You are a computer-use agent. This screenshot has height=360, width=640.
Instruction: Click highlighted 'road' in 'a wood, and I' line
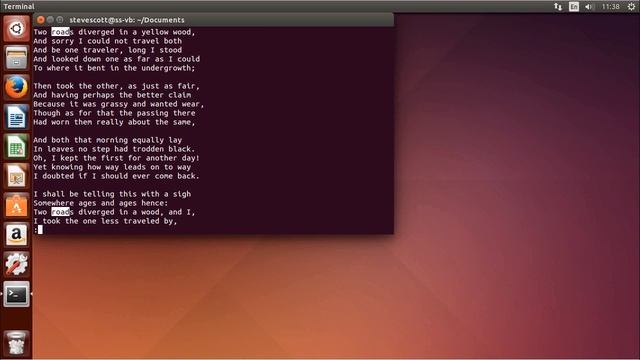coord(60,212)
